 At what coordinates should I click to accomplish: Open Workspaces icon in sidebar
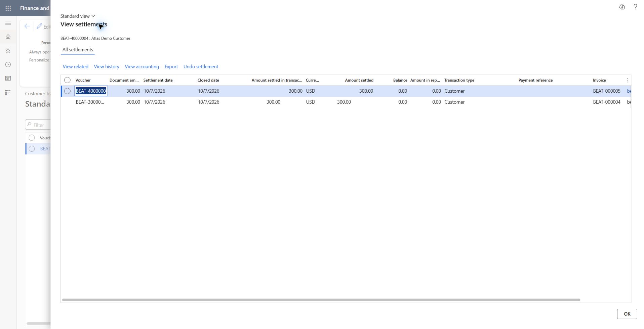tap(8, 78)
